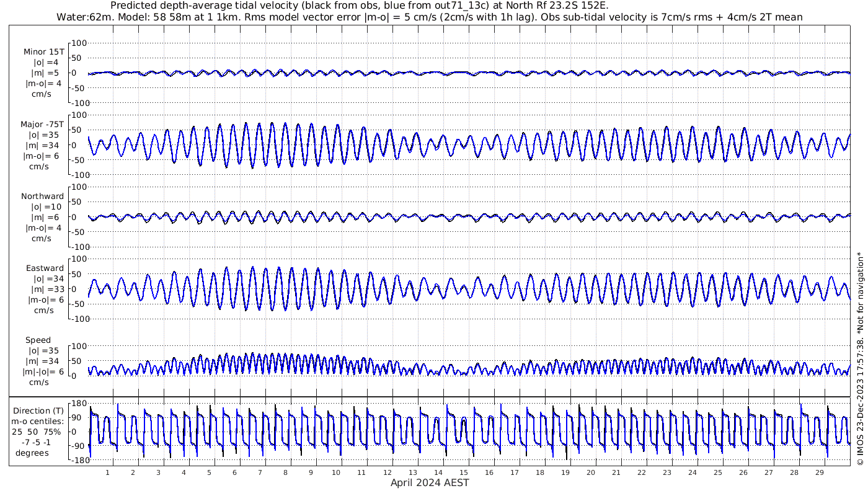868x496 pixels.
Task: Click '|m|-|o|= 6' in the Speed panel
Action: pyautogui.click(x=43, y=371)
